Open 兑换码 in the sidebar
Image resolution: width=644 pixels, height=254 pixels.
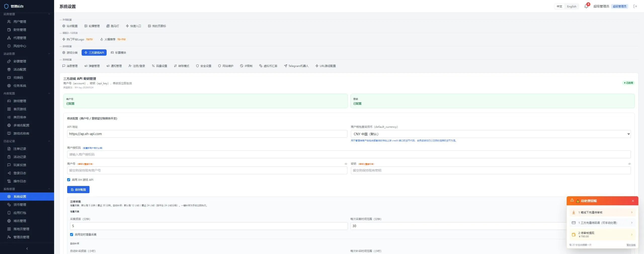27,77
